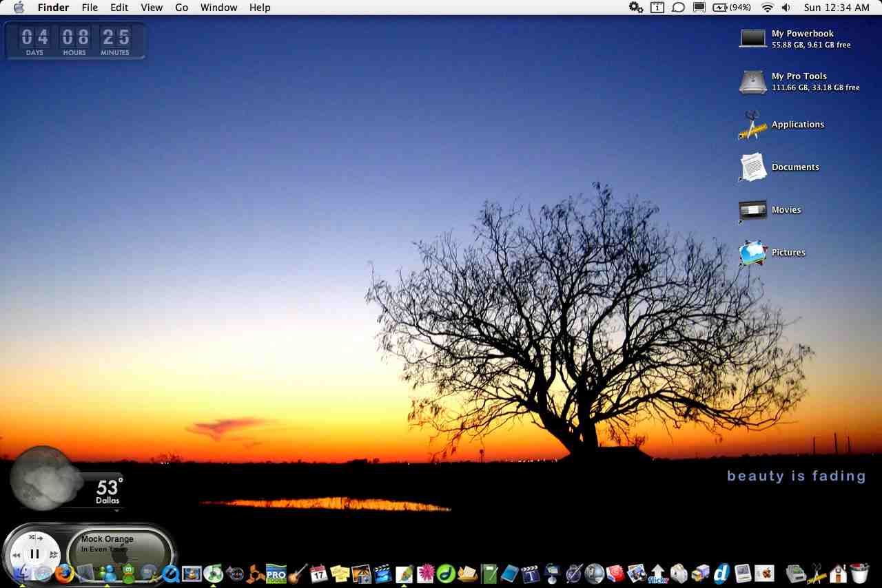Open the Home folder in the Dock
The height and width of the screenshot is (588, 882).
838,573
